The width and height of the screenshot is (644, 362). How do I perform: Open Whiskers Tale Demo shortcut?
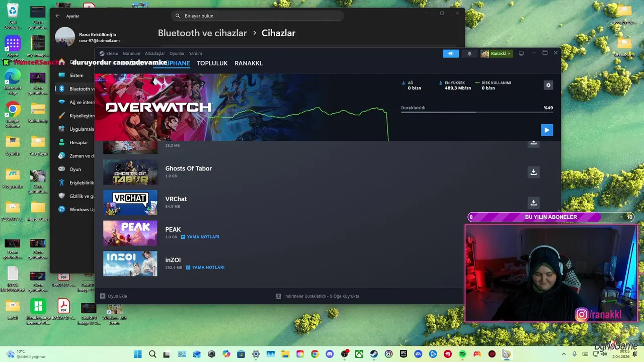pyautogui.click(x=114, y=313)
